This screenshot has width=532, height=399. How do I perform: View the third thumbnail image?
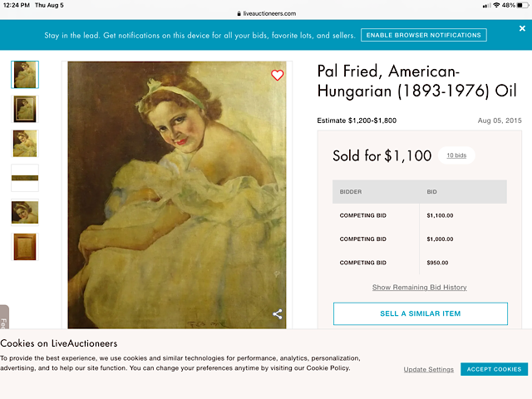pyautogui.click(x=24, y=143)
